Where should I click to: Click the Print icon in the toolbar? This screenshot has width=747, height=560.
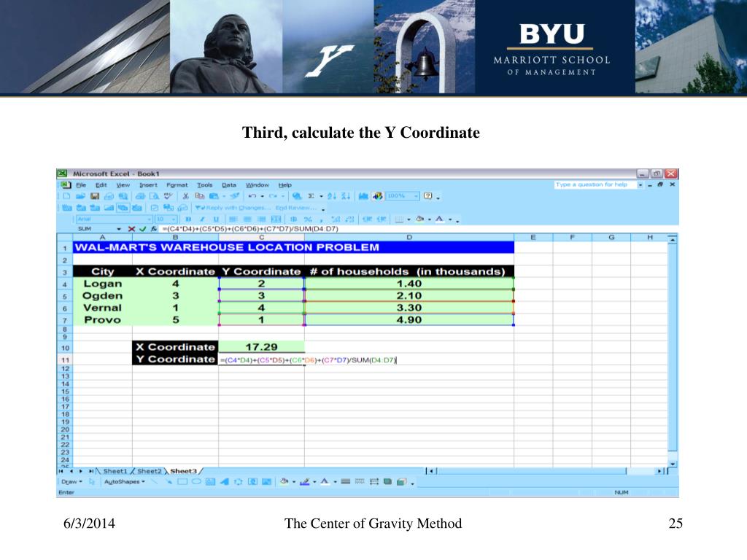[x=140, y=196]
